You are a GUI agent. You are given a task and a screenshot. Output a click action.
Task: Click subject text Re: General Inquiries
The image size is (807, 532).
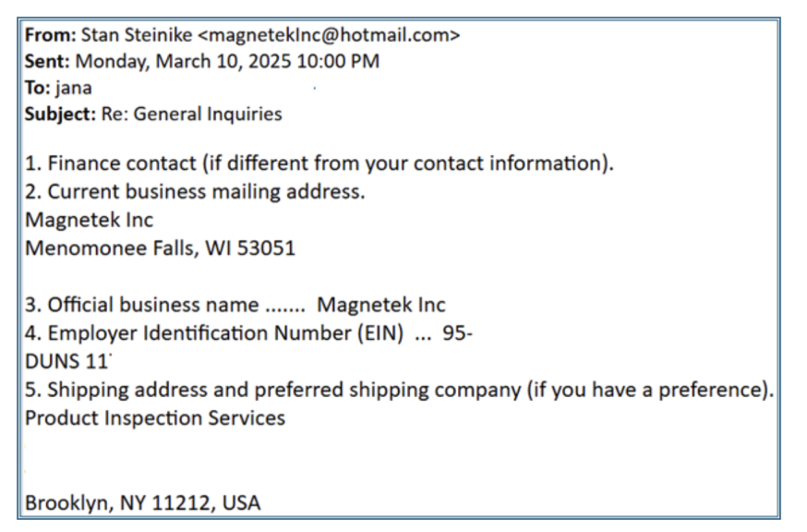[191, 114]
